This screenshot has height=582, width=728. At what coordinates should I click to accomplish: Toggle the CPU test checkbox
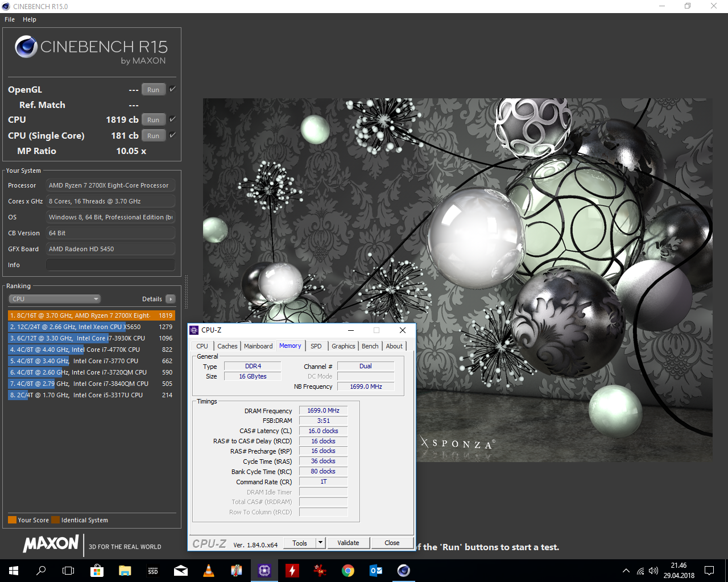(172, 119)
